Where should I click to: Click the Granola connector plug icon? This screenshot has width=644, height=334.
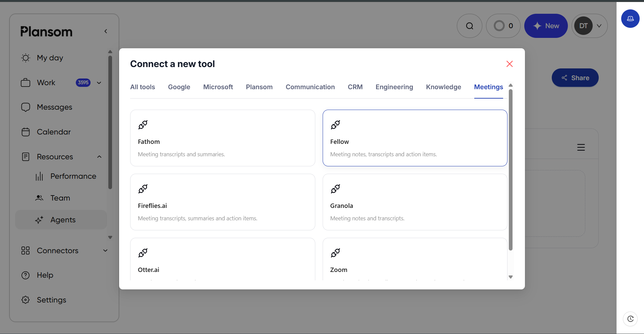click(335, 189)
